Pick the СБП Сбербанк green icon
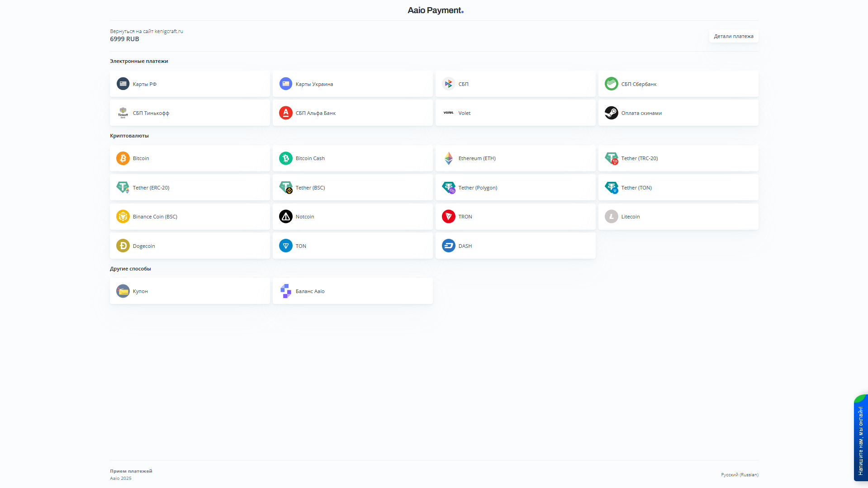 (x=612, y=84)
